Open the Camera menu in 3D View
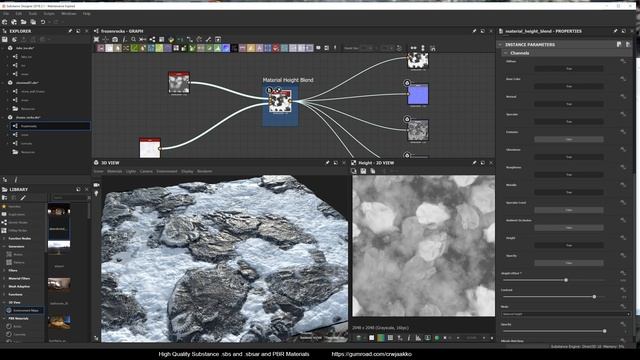 click(x=146, y=171)
